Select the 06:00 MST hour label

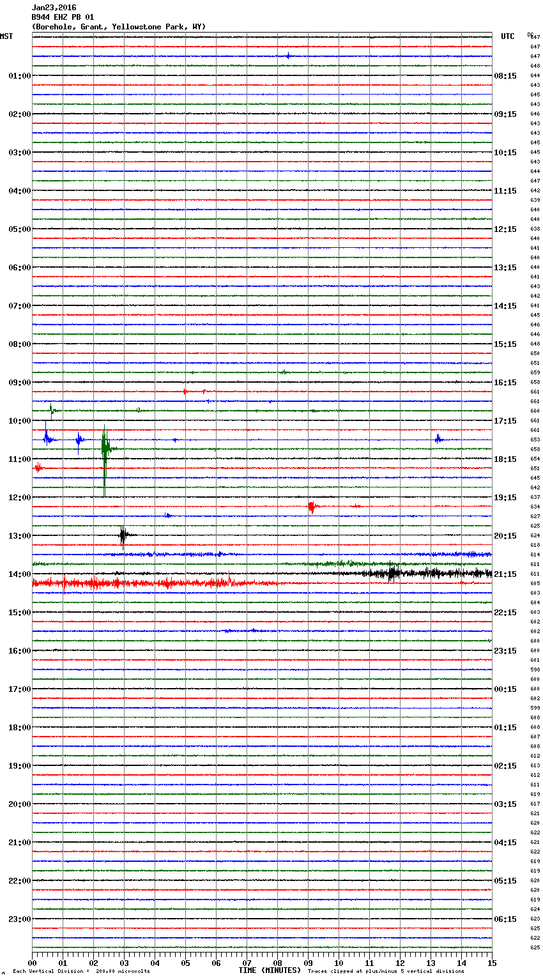tap(20, 268)
